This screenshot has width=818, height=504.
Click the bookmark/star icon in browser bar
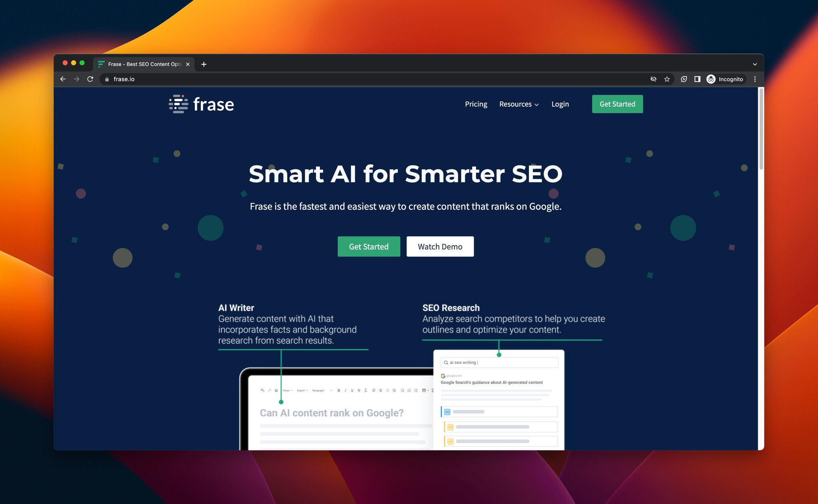[x=666, y=79]
